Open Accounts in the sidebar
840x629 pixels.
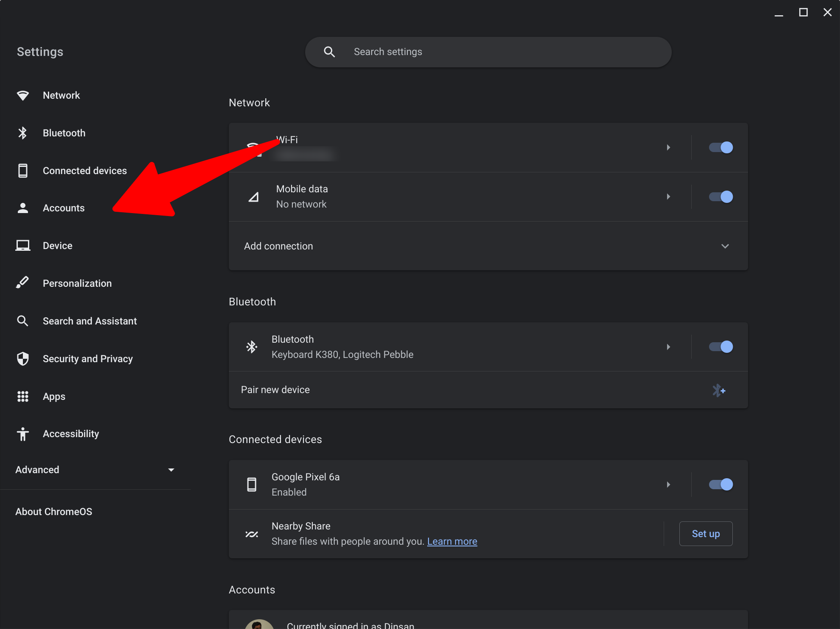[x=64, y=208]
